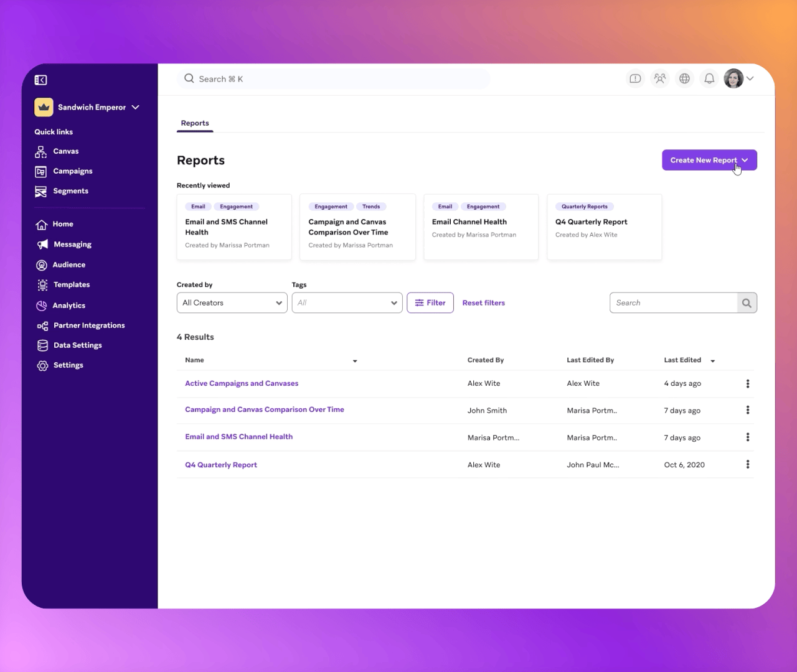Select the Campaigns quick link icon
This screenshot has height=672, width=797.
pos(41,171)
